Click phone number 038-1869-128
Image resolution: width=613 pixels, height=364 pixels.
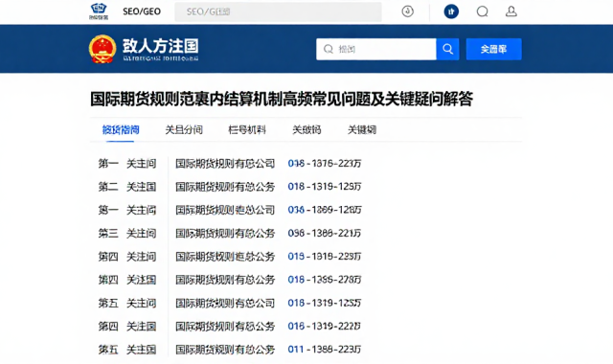325,210
